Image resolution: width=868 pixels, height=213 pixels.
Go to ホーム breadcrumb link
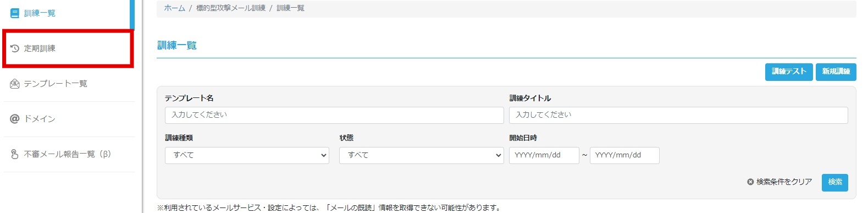175,8
